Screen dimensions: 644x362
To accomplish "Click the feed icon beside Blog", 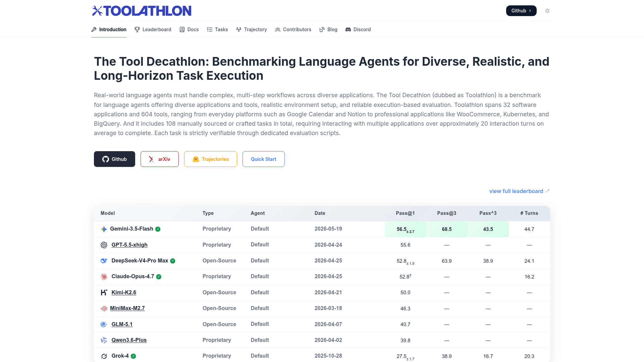I will click(322, 29).
